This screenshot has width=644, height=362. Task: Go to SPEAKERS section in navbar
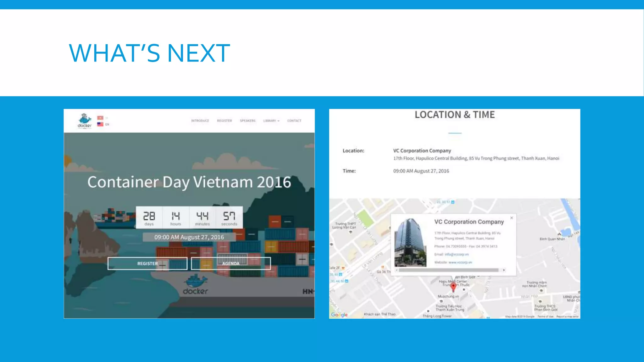click(247, 121)
